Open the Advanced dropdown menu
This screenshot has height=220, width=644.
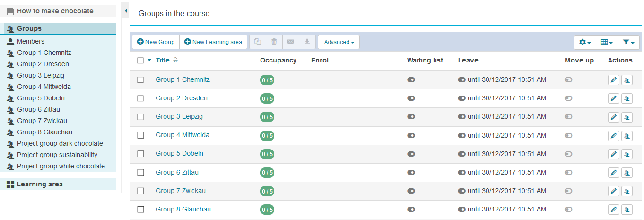(339, 42)
